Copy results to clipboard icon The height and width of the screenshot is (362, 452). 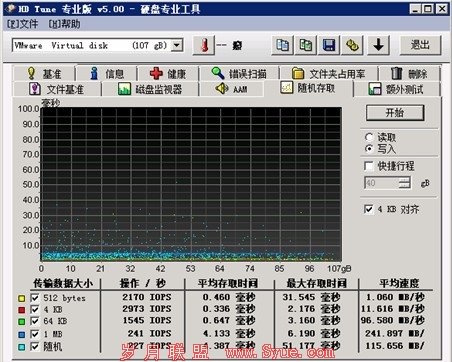tap(283, 45)
